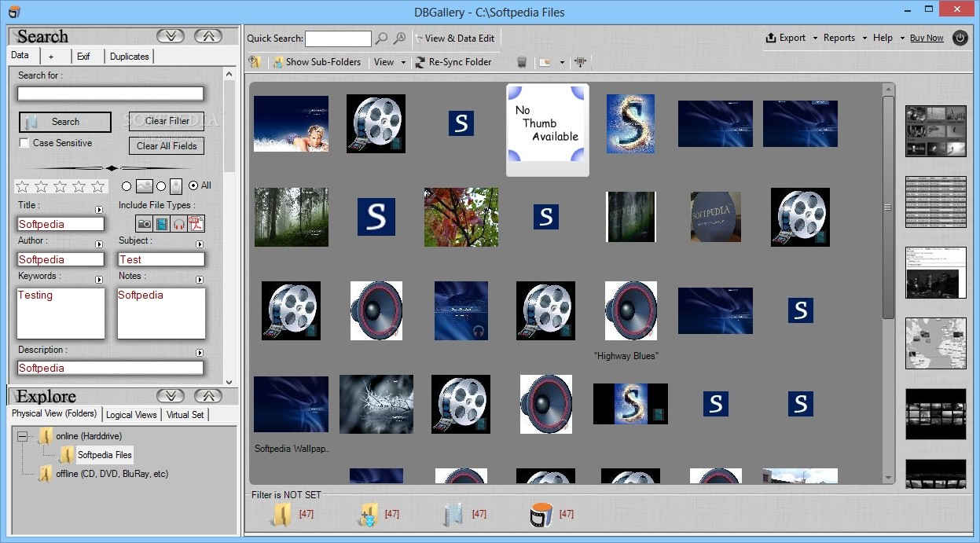Select the portrait images radio button
This screenshot has height=543, width=980.
coord(161,186)
